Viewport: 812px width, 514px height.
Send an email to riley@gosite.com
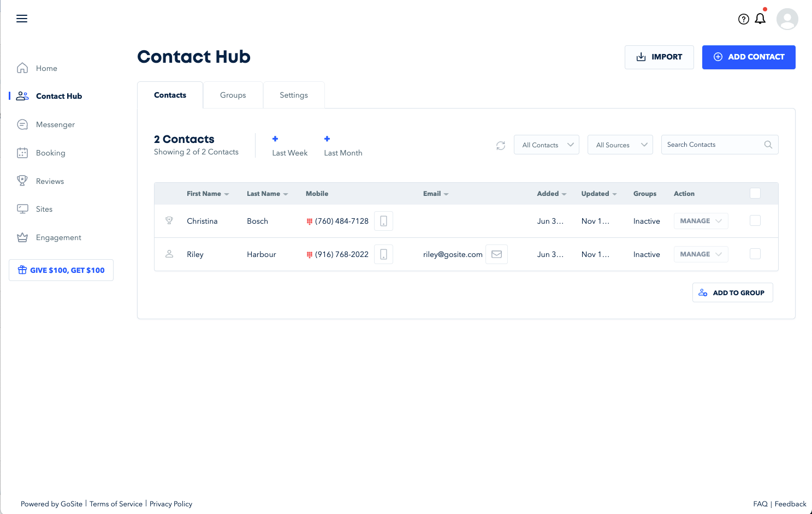pyautogui.click(x=496, y=254)
